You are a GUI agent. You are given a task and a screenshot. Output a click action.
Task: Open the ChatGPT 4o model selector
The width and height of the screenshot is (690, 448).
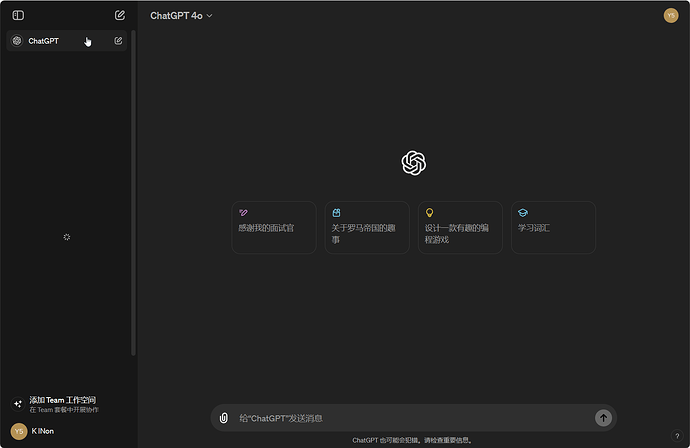tap(181, 16)
